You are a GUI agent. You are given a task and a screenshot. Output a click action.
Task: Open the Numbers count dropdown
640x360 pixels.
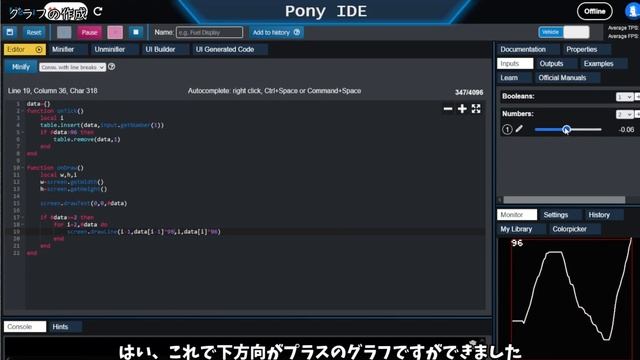click(x=624, y=114)
